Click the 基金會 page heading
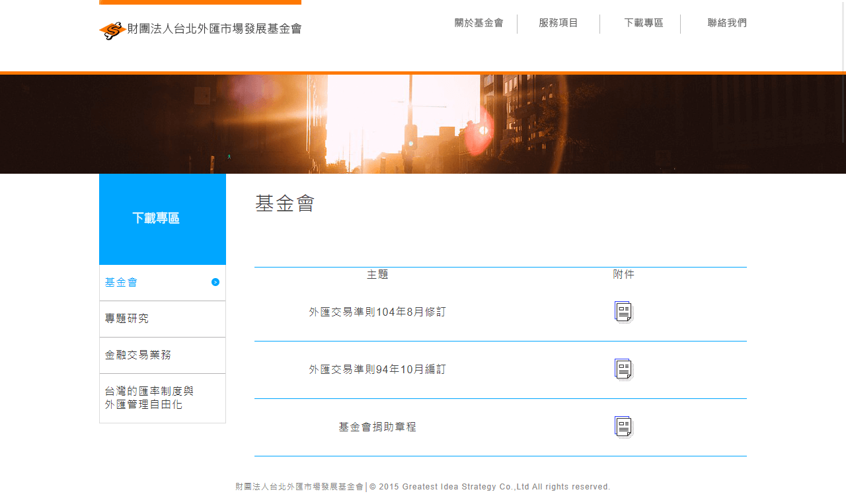 click(x=285, y=203)
